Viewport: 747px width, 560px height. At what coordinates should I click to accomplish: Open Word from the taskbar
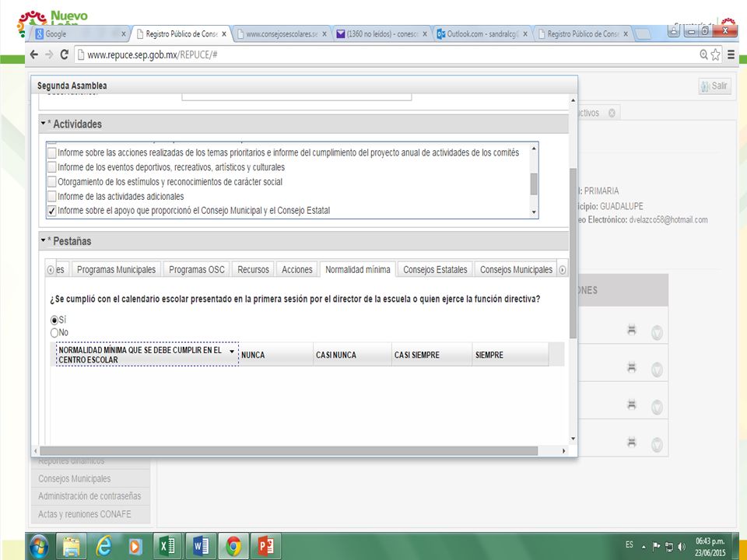coord(200,546)
